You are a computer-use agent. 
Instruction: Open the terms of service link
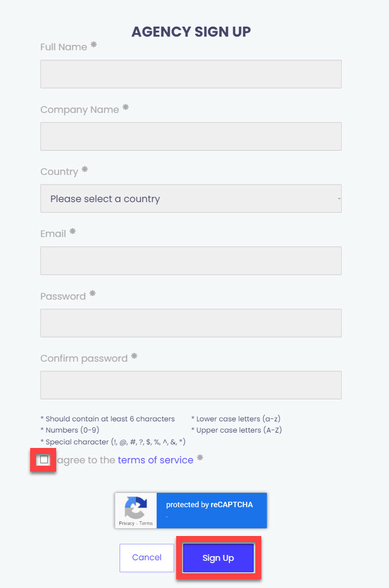coord(155,460)
